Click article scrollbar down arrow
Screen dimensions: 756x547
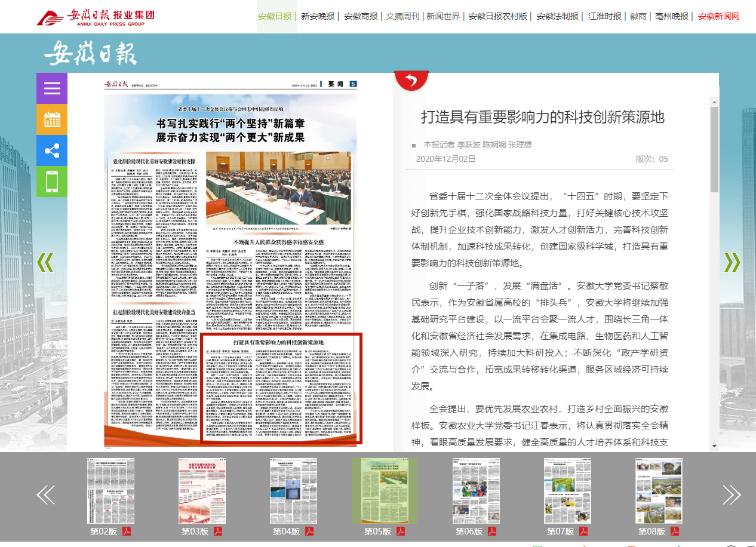(714, 445)
